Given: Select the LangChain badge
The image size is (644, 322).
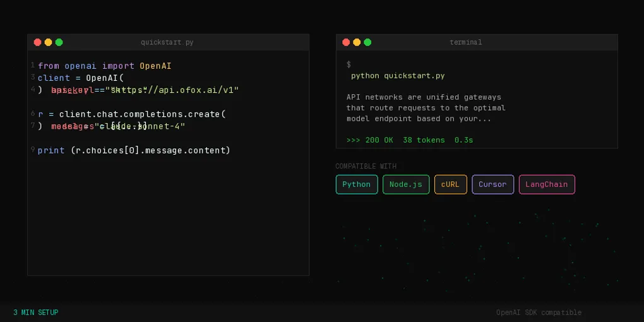Looking at the screenshot, I should pos(547,184).
